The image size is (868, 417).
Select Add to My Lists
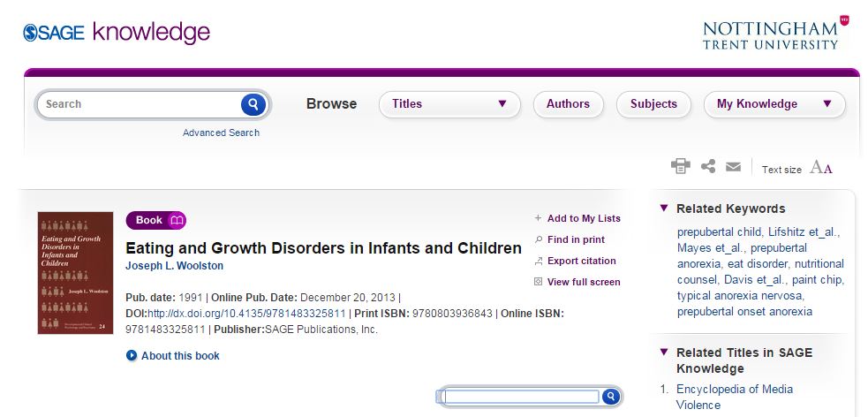tap(583, 218)
